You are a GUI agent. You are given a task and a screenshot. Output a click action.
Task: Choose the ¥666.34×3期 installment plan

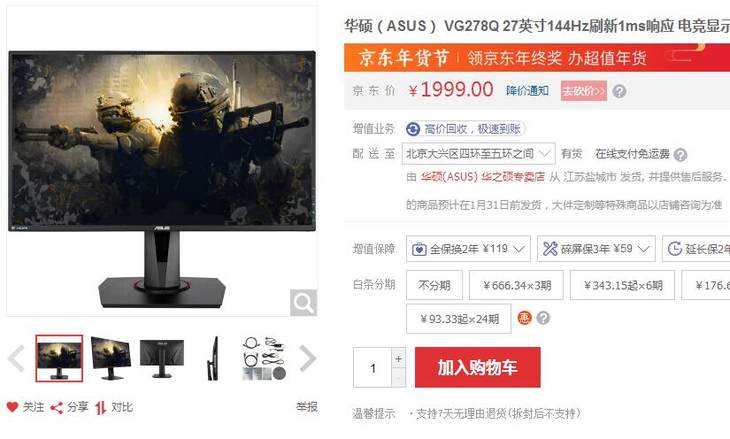tap(516, 285)
